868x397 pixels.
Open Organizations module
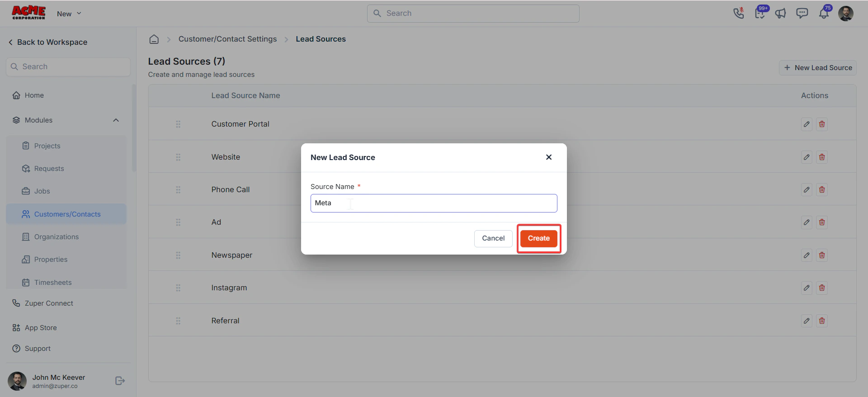56,237
